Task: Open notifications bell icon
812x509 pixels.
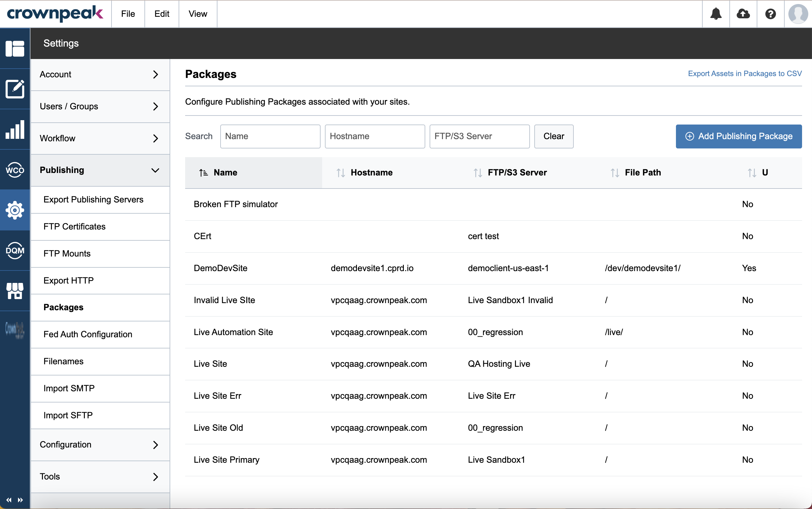Action: pyautogui.click(x=716, y=14)
